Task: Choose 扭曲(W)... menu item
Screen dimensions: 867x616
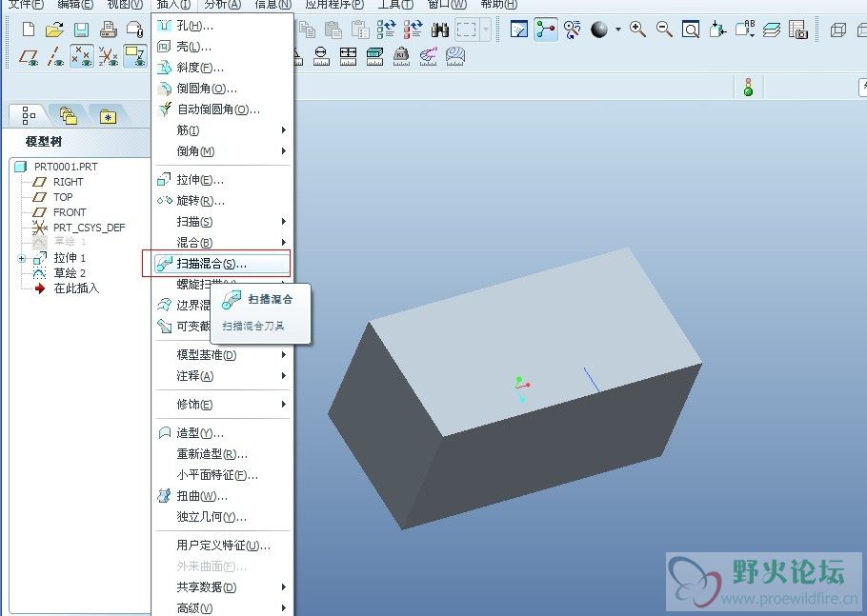Action: 222,496
